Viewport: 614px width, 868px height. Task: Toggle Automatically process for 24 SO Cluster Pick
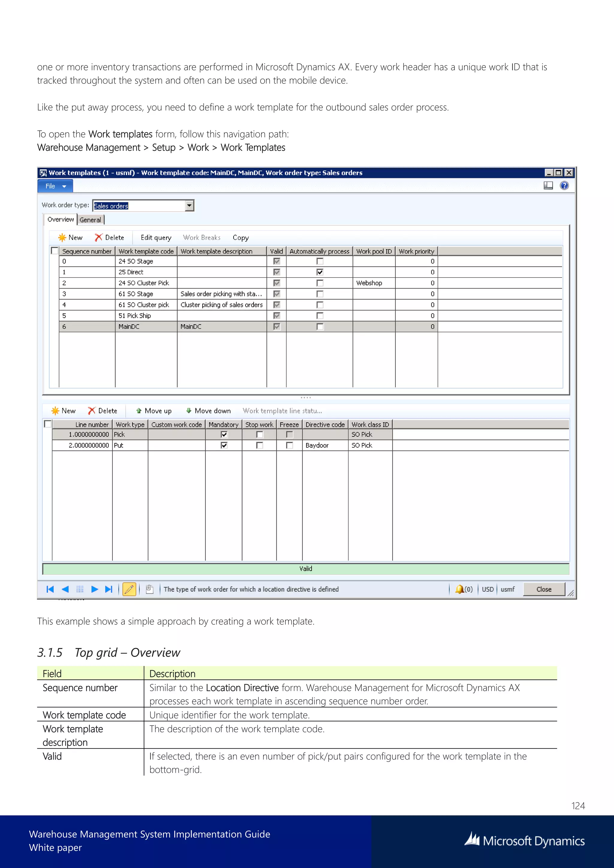click(x=320, y=283)
